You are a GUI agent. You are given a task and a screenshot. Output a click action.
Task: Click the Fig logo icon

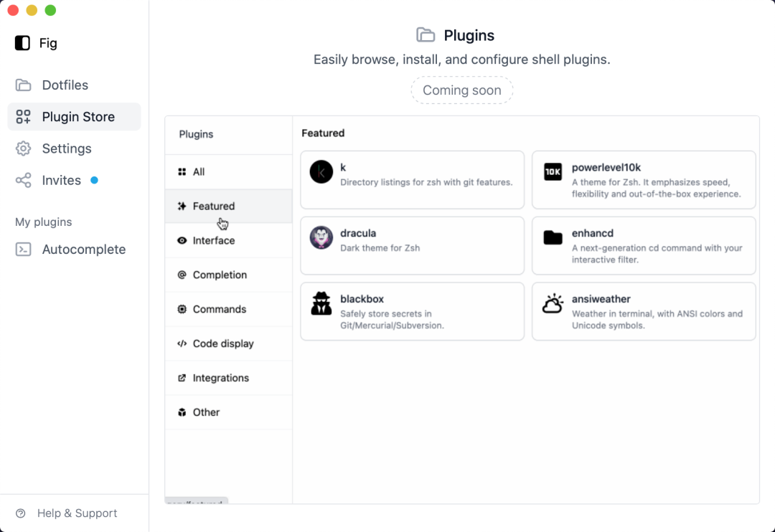[22, 43]
